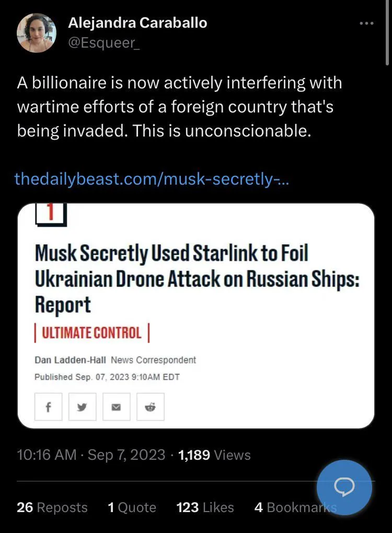
Task: Open the thedailybeast.com/musk-secretly link
Action: click(152, 179)
